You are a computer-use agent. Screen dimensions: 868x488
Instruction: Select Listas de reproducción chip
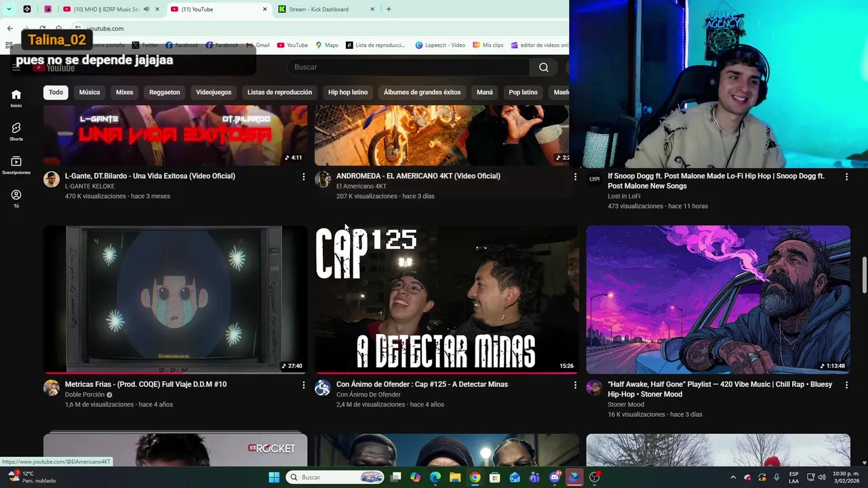(279, 92)
